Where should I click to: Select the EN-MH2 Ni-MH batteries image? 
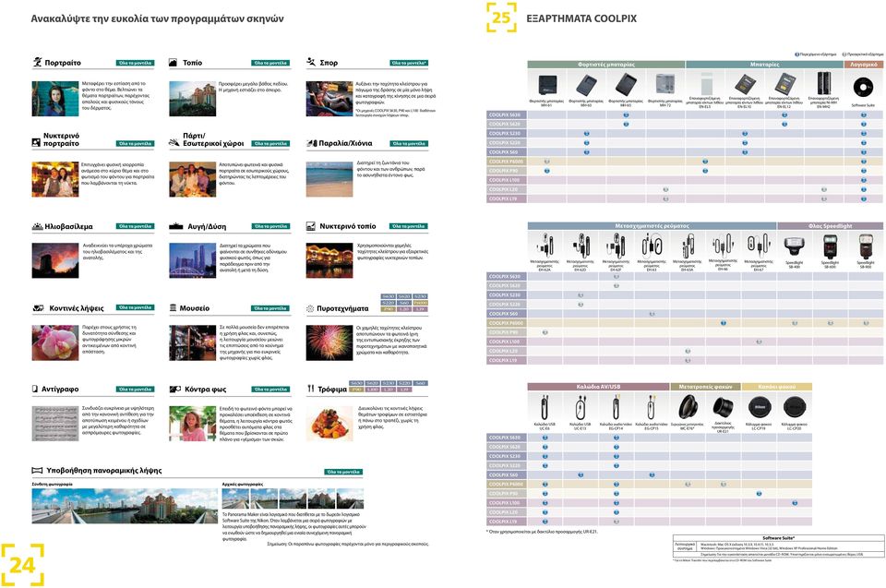click(x=823, y=84)
